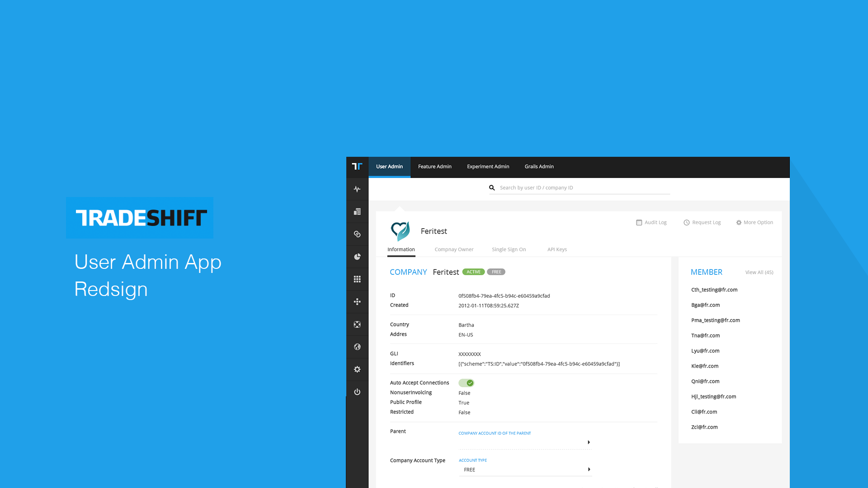Screen dimensions: 868x488
Task: Click the power/logout icon in sidebar
Action: tap(357, 391)
